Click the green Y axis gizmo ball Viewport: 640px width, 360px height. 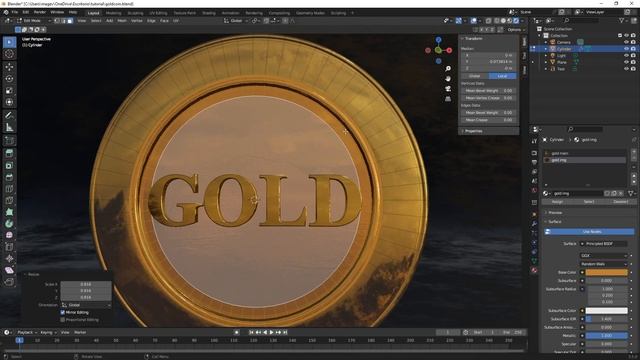438,50
